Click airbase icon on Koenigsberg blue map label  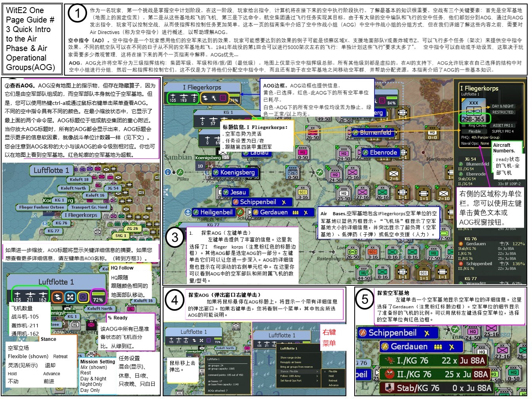point(216,173)
